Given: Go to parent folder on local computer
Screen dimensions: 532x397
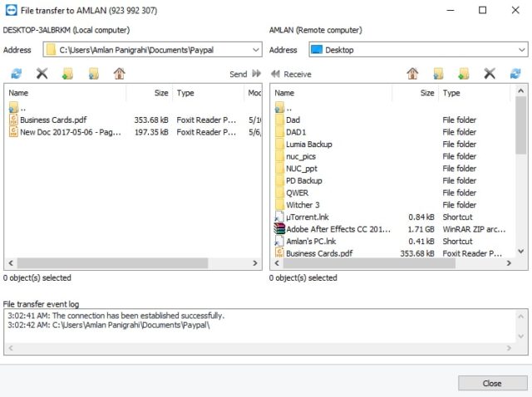Looking at the screenshot, I should pyautogui.click(x=93, y=74).
